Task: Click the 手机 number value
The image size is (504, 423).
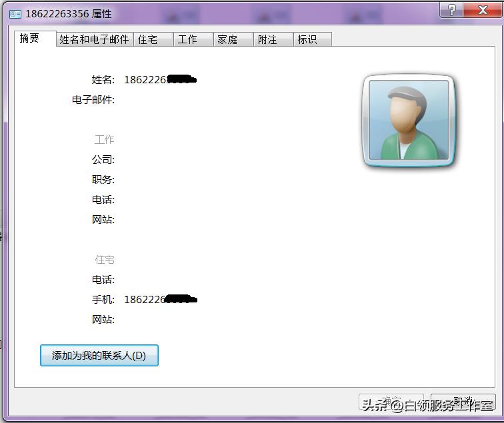Action: (x=161, y=299)
